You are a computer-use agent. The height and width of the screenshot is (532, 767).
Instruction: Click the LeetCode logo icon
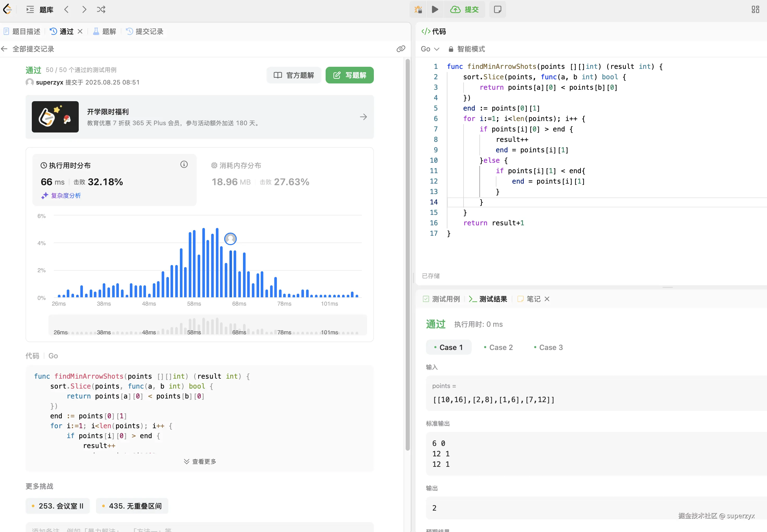point(7,9)
